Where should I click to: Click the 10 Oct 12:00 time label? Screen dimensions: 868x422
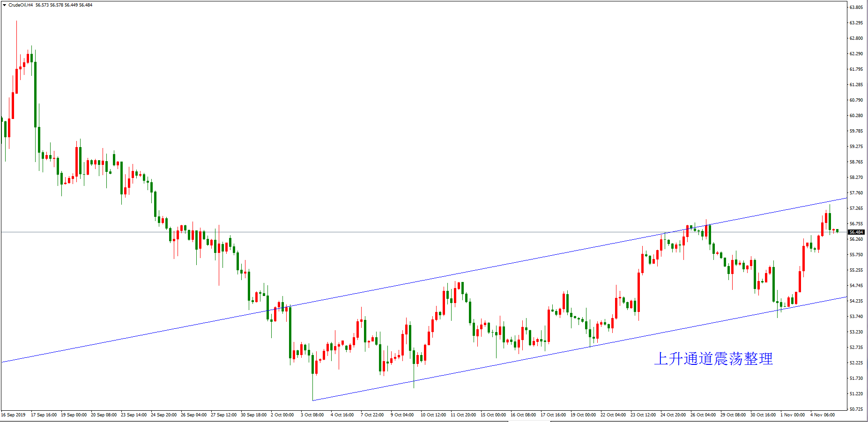pyautogui.click(x=433, y=415)
